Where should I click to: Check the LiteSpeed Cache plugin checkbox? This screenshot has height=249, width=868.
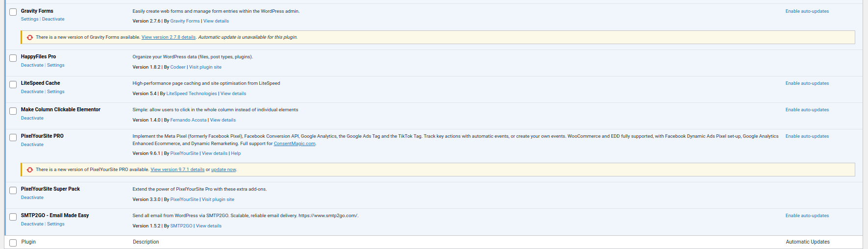(x=13, y=84)
